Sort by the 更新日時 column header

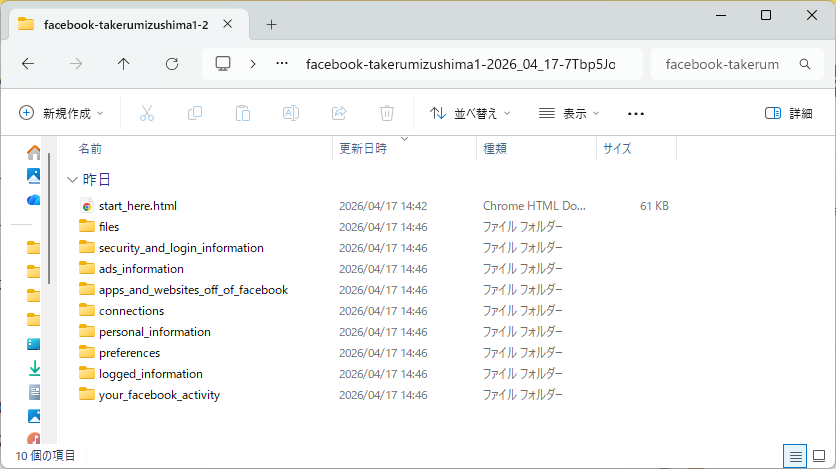point(363,148)
